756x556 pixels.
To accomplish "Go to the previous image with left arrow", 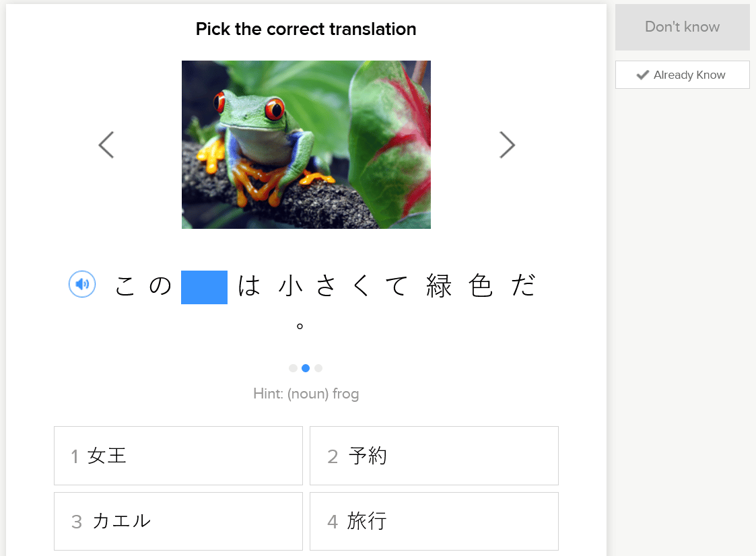I will click(106, 145).
